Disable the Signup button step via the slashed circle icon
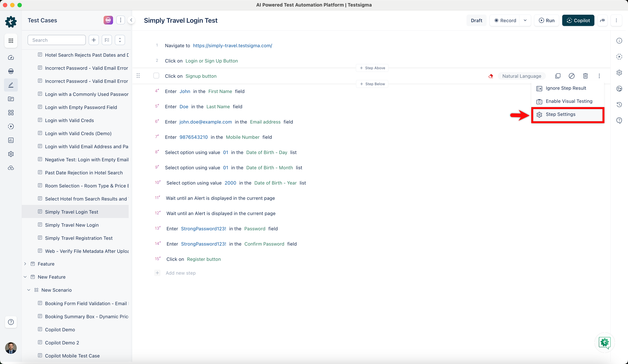Image resolution: width=628 pixels, height=364 pixels. (x=571, y=76)
